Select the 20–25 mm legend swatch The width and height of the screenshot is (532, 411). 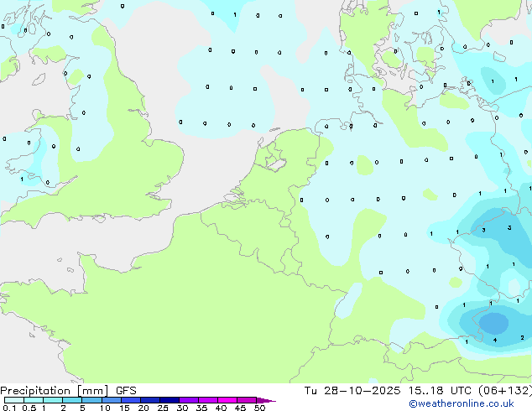tap(150, 400)
